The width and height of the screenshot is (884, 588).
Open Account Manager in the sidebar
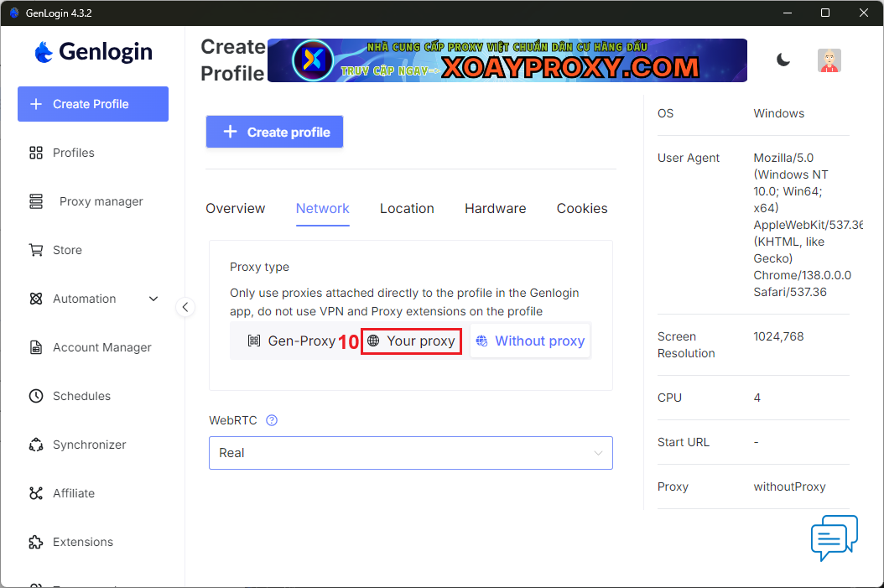point(101,347)
